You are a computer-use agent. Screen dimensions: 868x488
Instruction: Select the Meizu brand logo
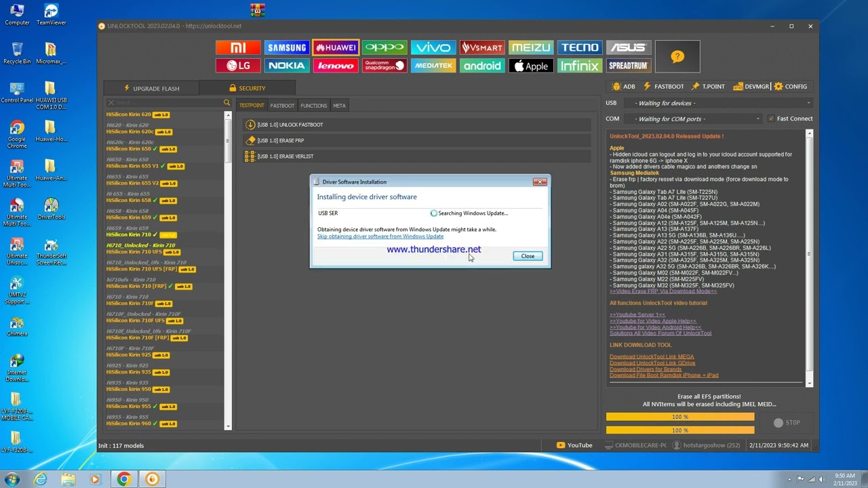pyautogui.click(x=531, y=47)
